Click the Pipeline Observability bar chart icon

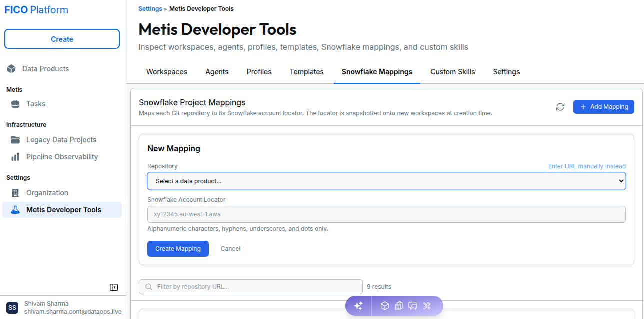point(15,157)
